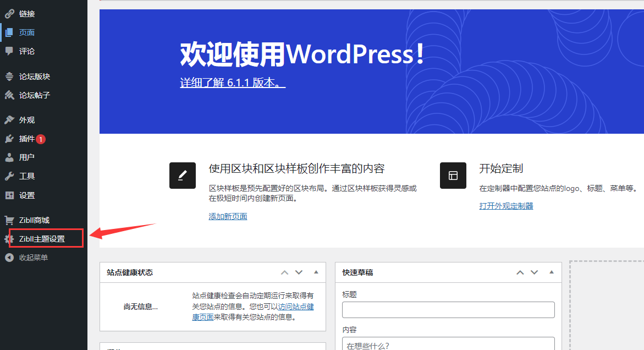
Task: Click the 内容 text area
Action: pos(448,343)
